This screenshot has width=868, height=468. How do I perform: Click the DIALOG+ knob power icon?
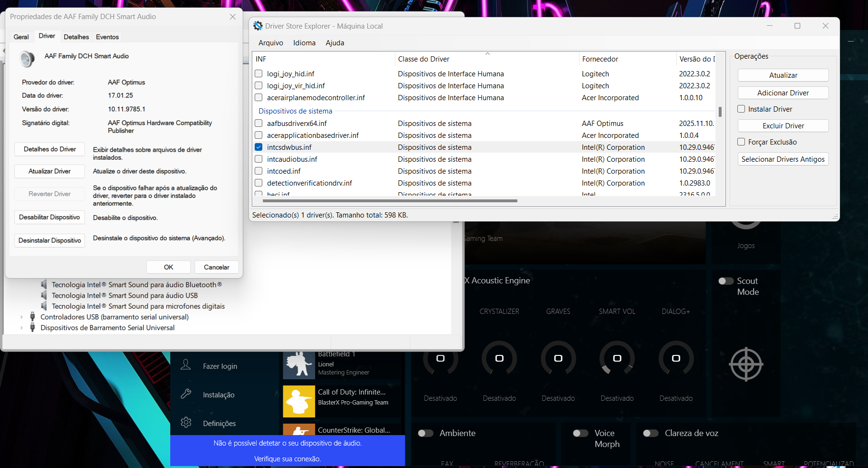(676, 358)
